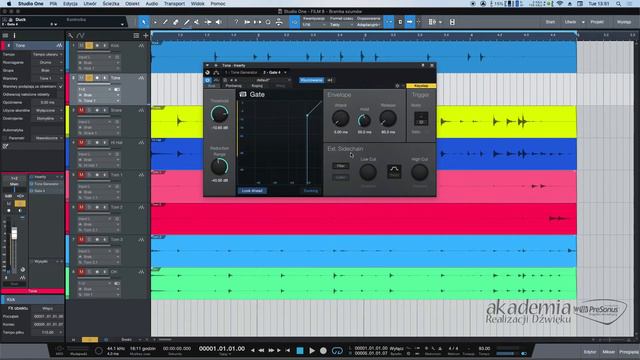Click the Record button in transport
This screenshot has height=360, width=640.
(323, 350)
